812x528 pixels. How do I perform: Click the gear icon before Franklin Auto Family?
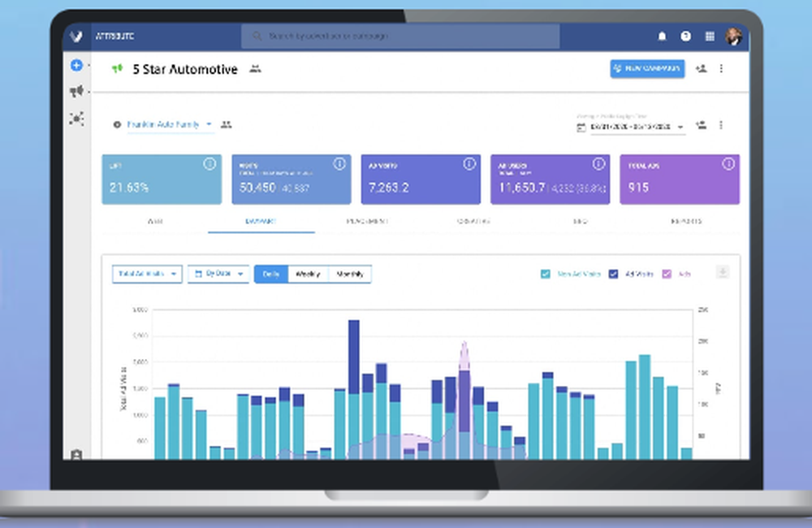[x=117, y=124]
